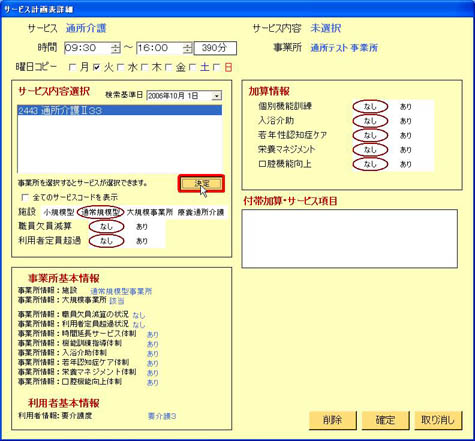Choose 小規模型 facility option

coord(59,212)
